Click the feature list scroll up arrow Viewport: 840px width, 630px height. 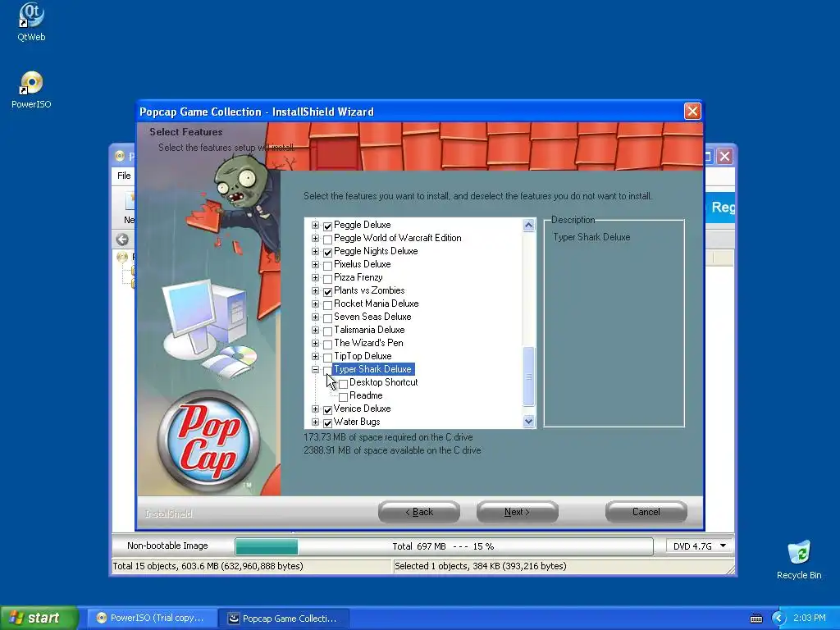(529, 225)
